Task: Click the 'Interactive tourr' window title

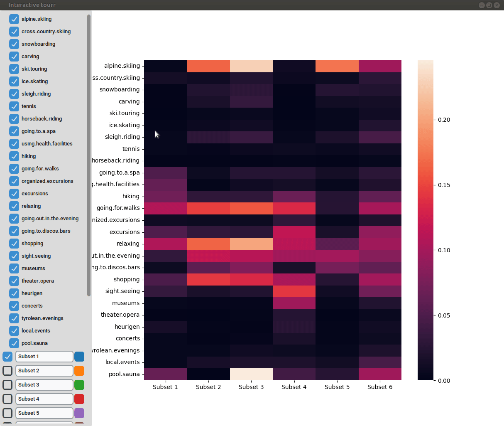Action: [32, 5]
